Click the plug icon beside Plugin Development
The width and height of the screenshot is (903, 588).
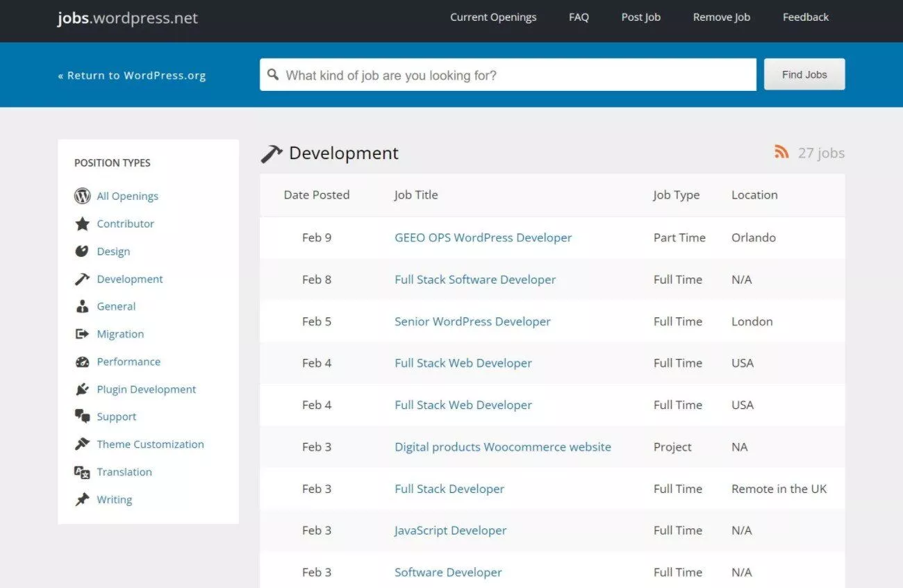[x=83, y=389]
